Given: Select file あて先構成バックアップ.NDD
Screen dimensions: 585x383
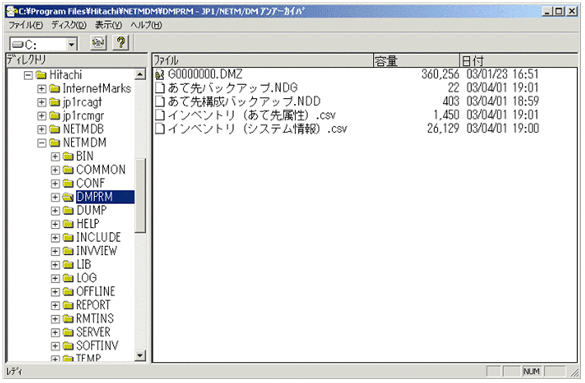Looking at the screenshot, I should click(x=244, y=101).
